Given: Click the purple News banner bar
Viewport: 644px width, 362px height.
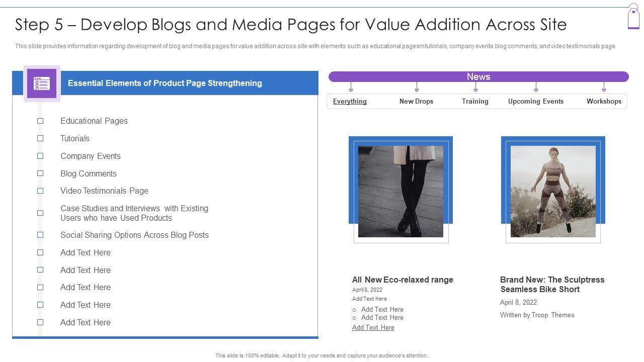Looking at the screenshot, I should 478,76.
